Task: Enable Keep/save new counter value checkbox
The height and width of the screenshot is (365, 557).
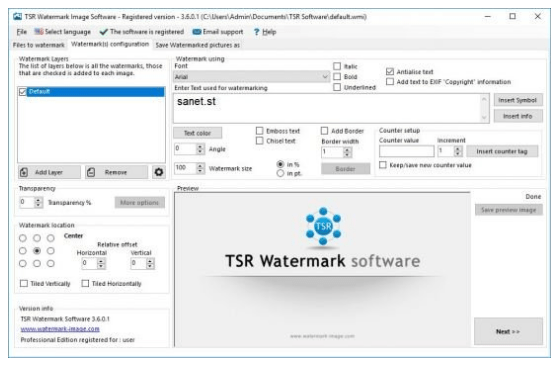Action: click(x=383, y=165)
